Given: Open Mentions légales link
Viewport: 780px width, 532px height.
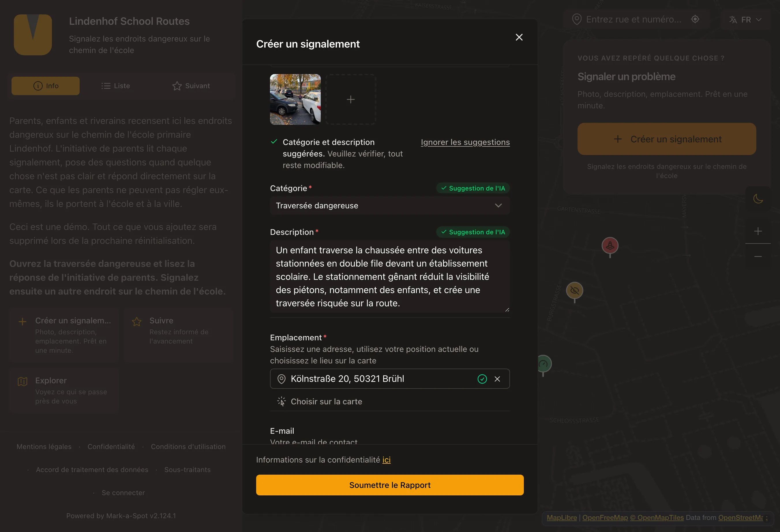Looking at the screenshot, I should point(44,446).
